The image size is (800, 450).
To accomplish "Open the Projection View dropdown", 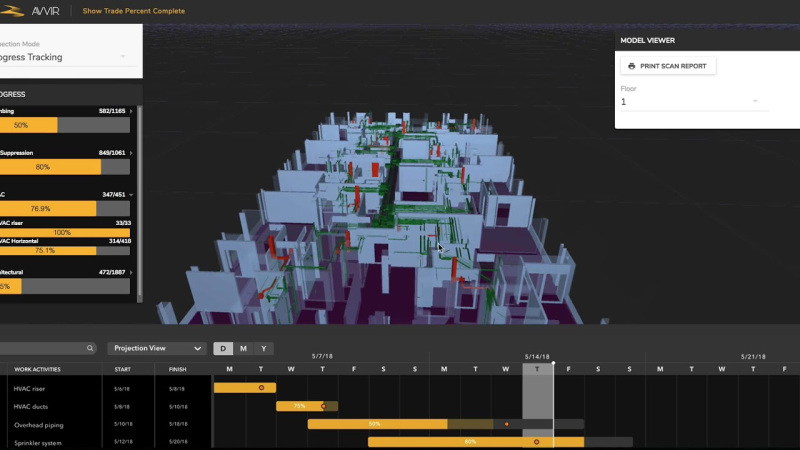I will (157, 348).
